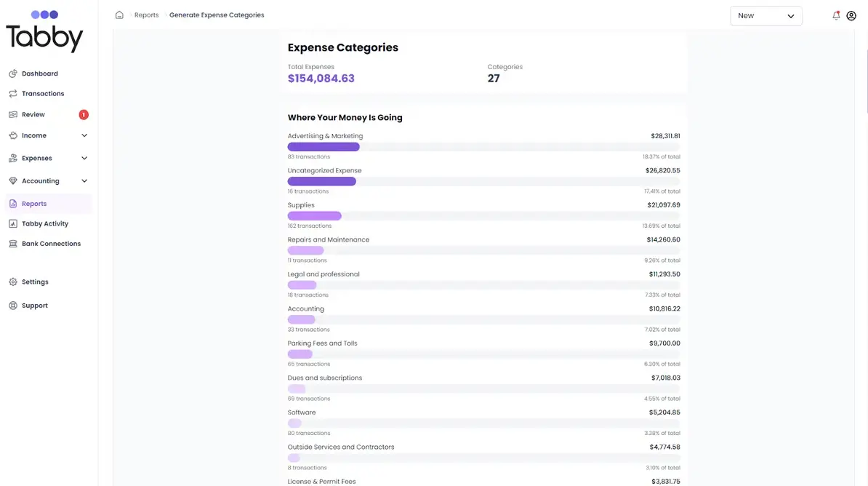Click the Reports breadcrumb link
This screenshot has height=486, width=868.
tap(146, 15)
